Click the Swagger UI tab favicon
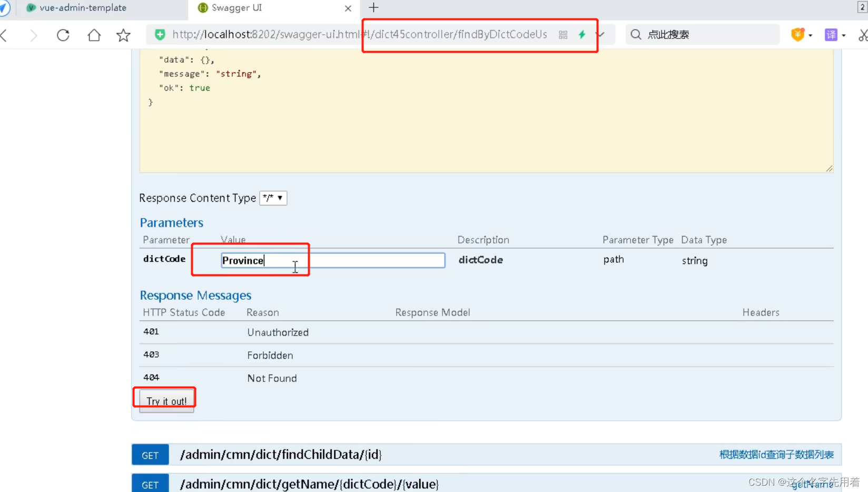The width and height of the screenshot is (868, 492). click(203, 8)
